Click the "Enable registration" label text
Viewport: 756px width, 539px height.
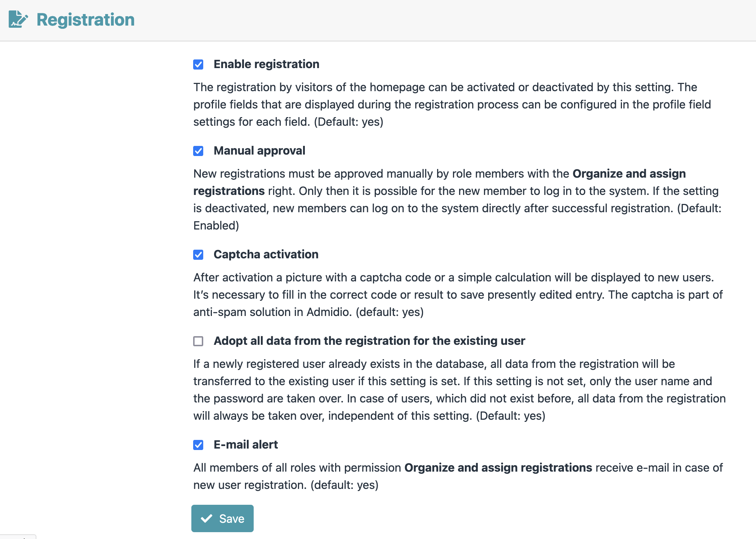(x=266, y=64)
